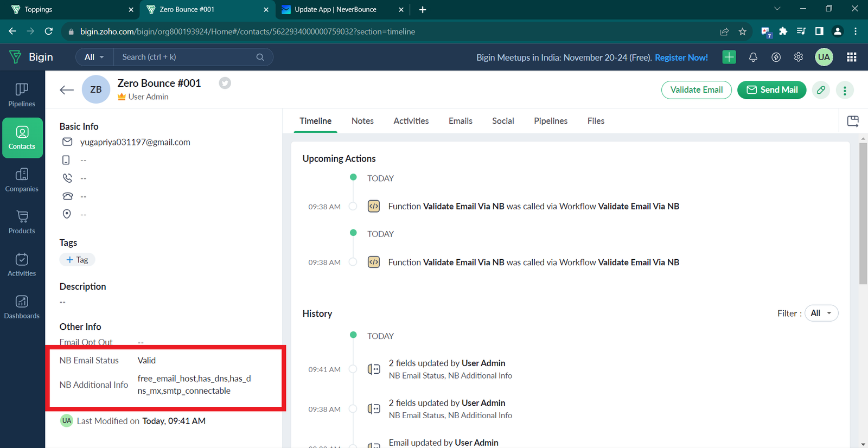This screenshot has width=868, height=448.
Task: Go back using the left arrow
Action: click(67, 90)
